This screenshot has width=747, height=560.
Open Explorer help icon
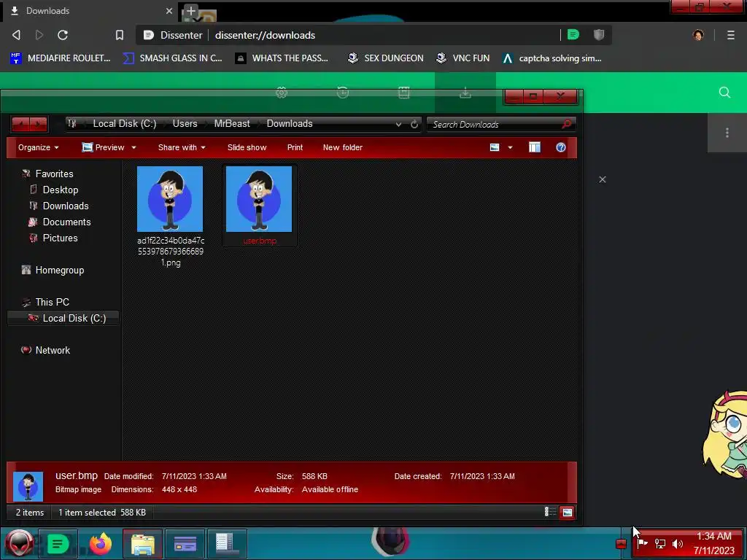[x=561, y=147]
